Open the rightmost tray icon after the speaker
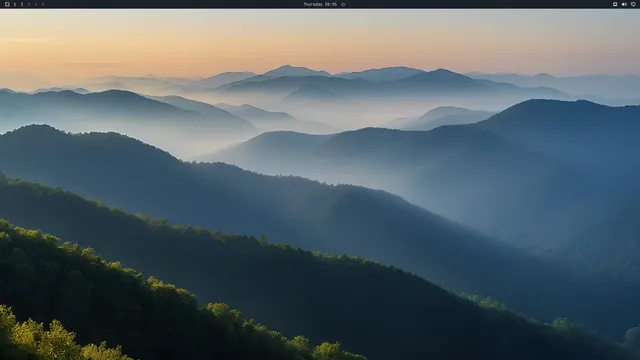Viewport: 640px width, 360px height. point(633,4)
